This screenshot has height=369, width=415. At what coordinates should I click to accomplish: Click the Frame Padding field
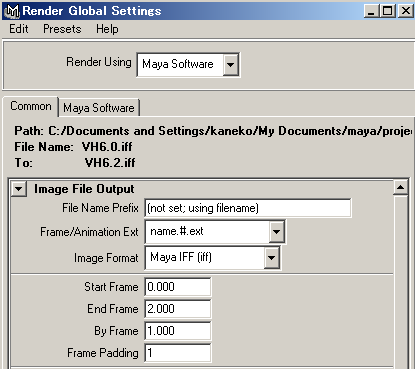178,353
